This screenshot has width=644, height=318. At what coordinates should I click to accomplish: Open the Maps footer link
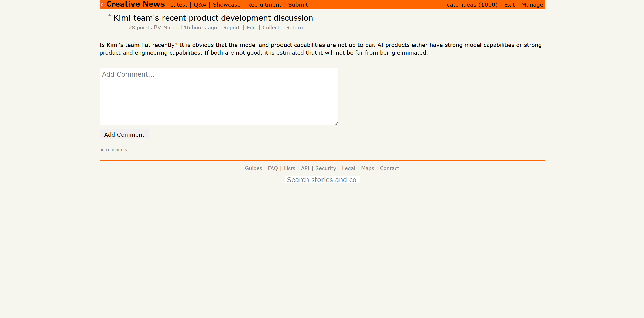pyautogui.click(x=368, y=168)
